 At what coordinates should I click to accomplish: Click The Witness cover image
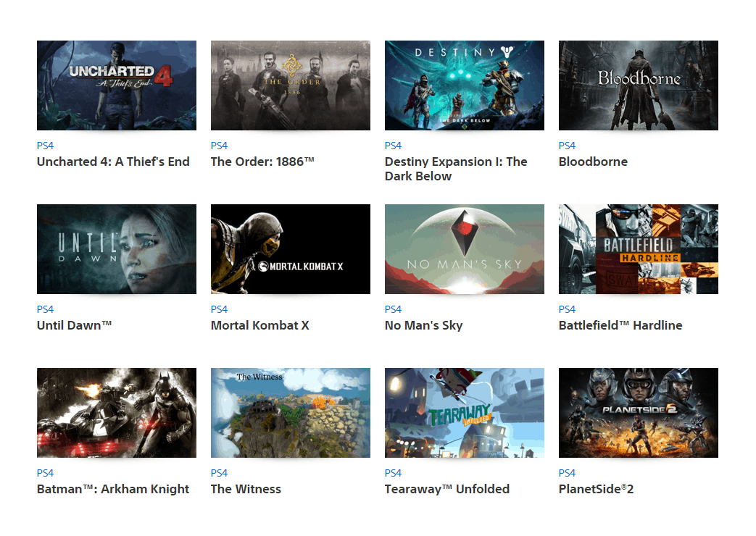pyautogui.click(x=290, y=413)
